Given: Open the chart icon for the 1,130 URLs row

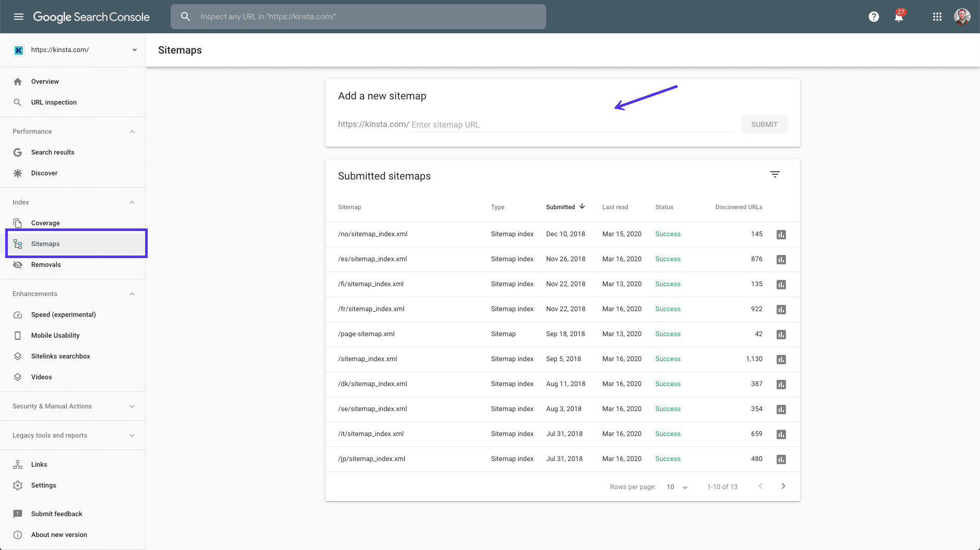Looking at the screenshot, I should tap(781, 360).
